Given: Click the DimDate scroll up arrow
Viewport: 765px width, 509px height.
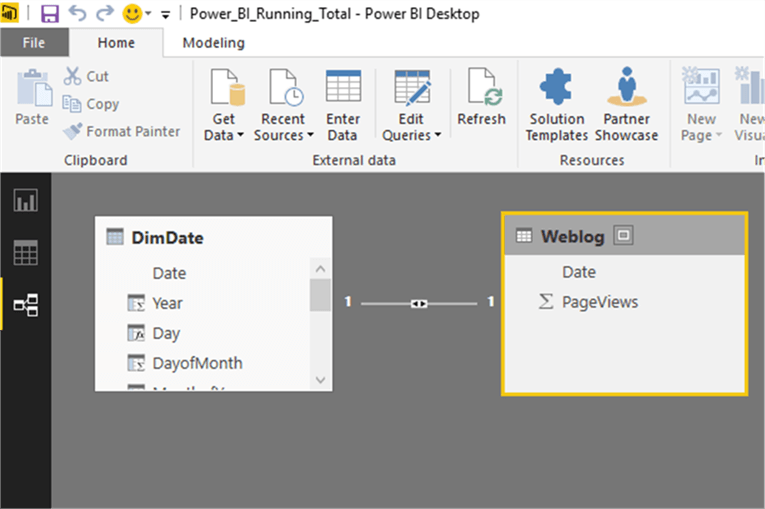Looking at the screenshot, I should pyautogui.click(x=321, y=268).
